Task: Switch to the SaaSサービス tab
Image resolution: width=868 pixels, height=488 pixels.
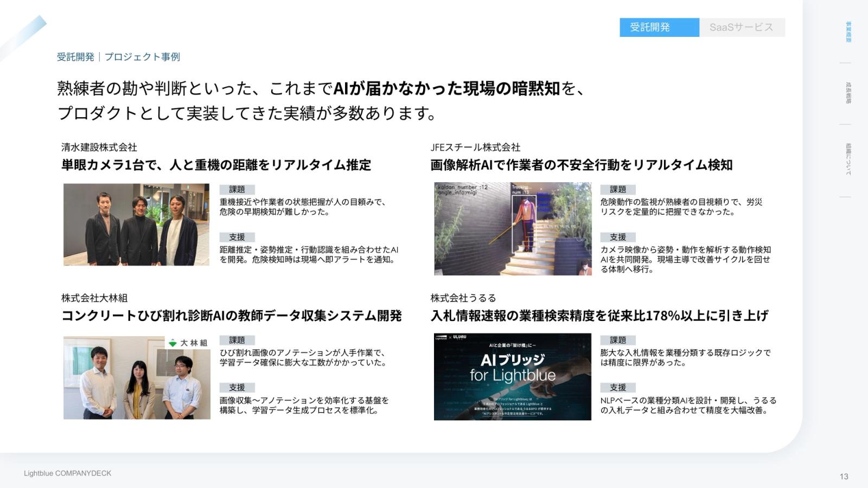Action: coord(742,28)
